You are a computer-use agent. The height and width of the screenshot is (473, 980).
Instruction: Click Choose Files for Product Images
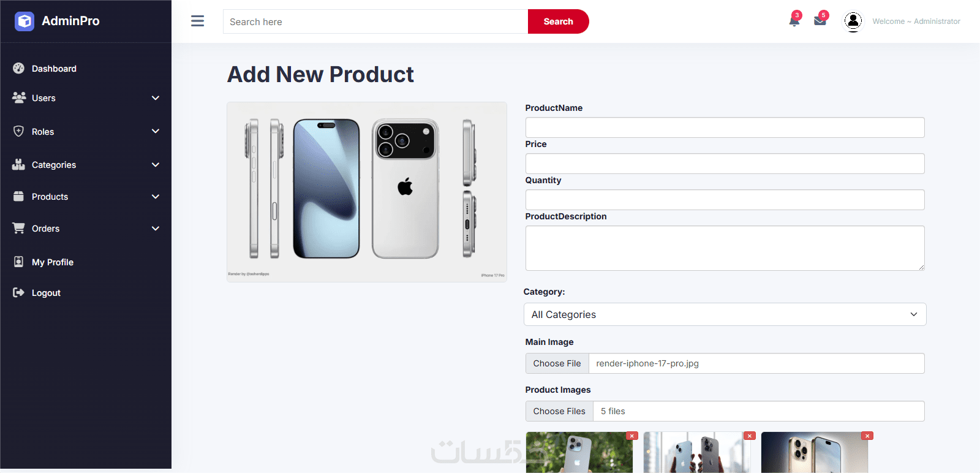[559, 411]
